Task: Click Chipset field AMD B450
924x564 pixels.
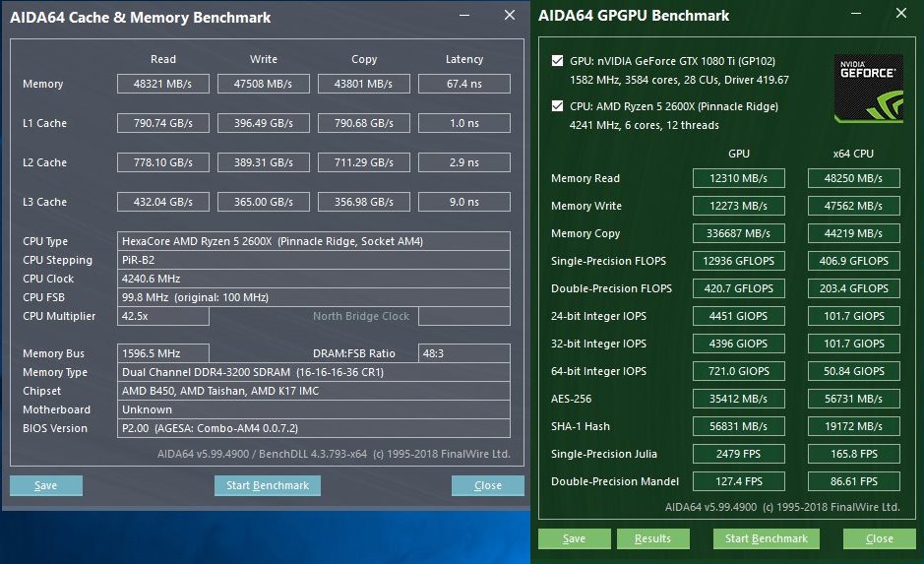Action: (x=314, y=391)
